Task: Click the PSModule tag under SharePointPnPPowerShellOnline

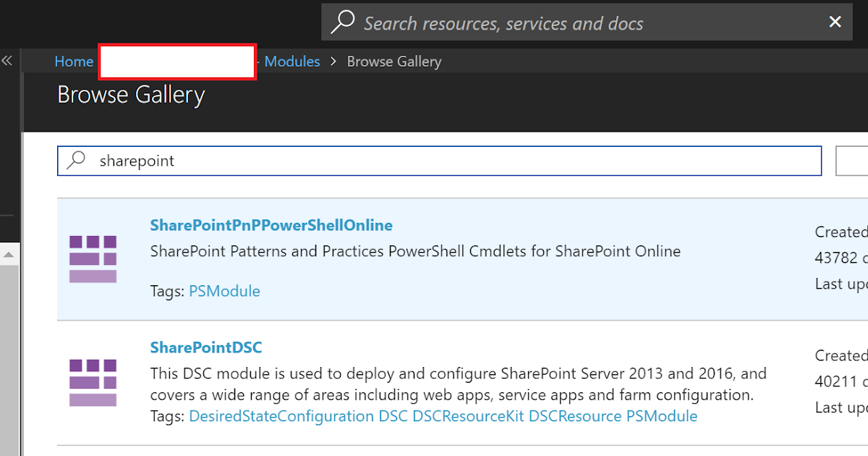Action: [224, 291]
